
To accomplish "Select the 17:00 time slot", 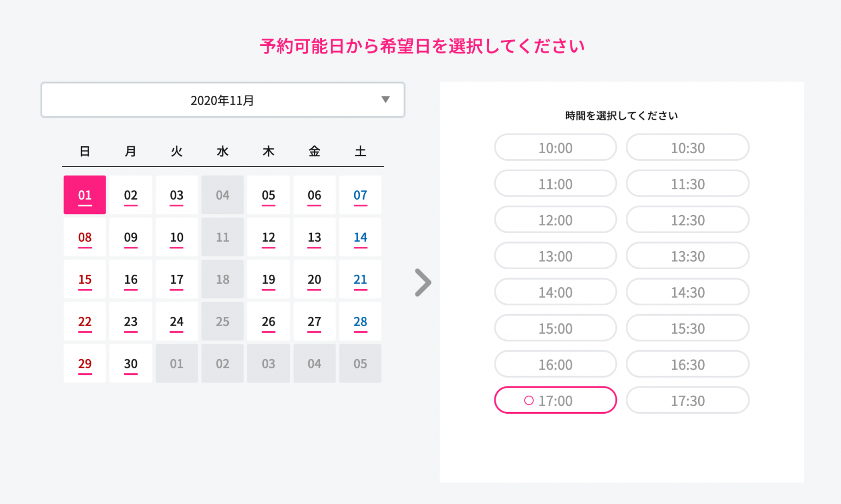I will point(555,401).
